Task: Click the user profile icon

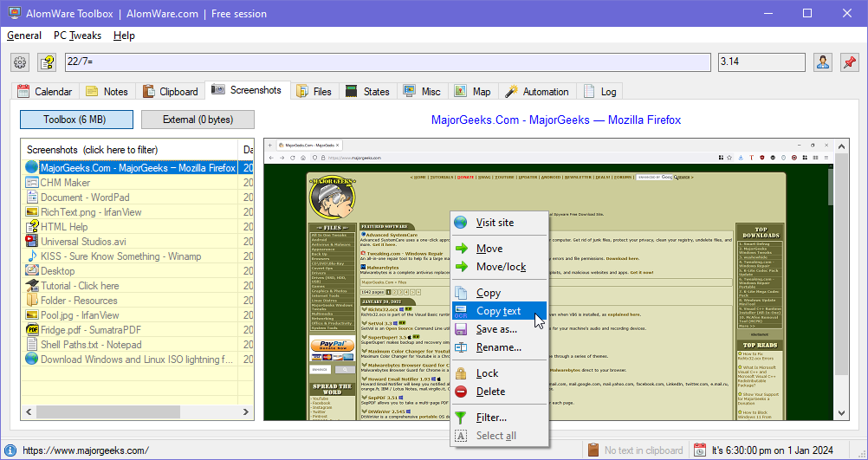Action: pos(822,62)
